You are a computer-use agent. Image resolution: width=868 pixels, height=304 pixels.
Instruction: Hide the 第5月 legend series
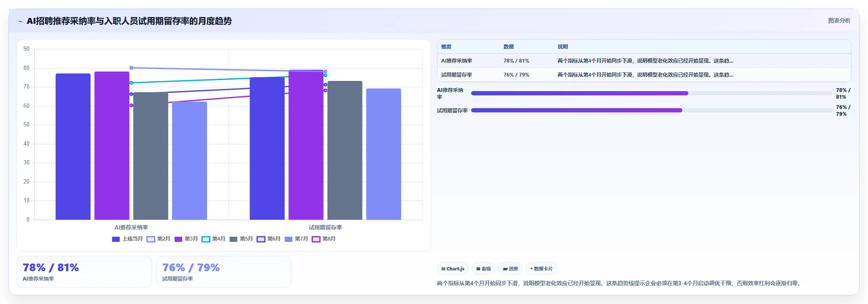click(241, 239)
